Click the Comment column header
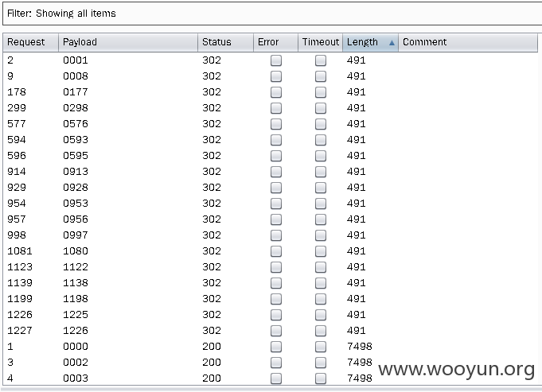This screenshot has width=542, height=392. coord(468,42)
